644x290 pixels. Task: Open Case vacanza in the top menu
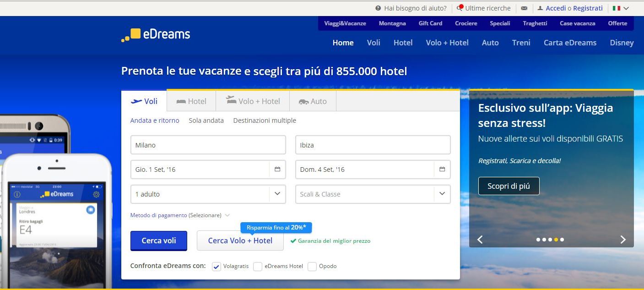coord(578,23)
